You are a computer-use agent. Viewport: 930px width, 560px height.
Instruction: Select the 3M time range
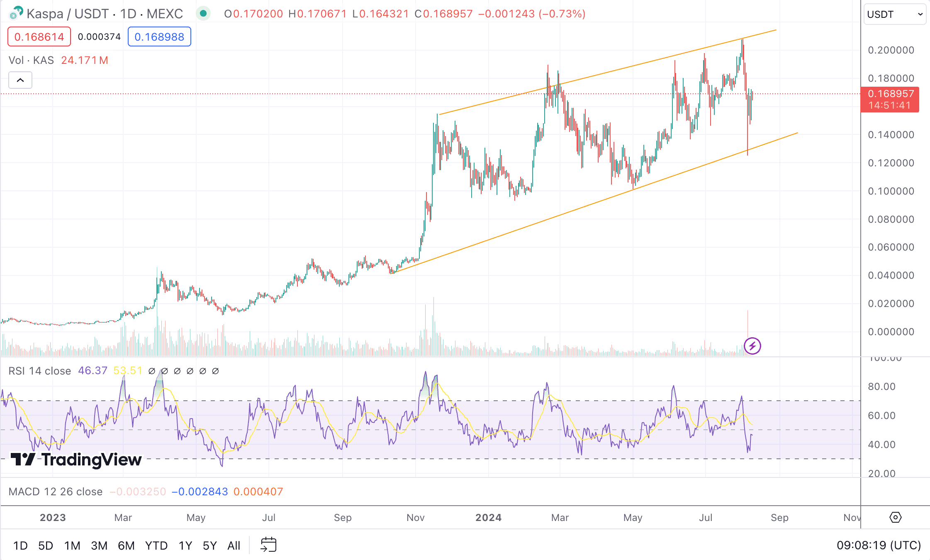(x=99, y=545)
